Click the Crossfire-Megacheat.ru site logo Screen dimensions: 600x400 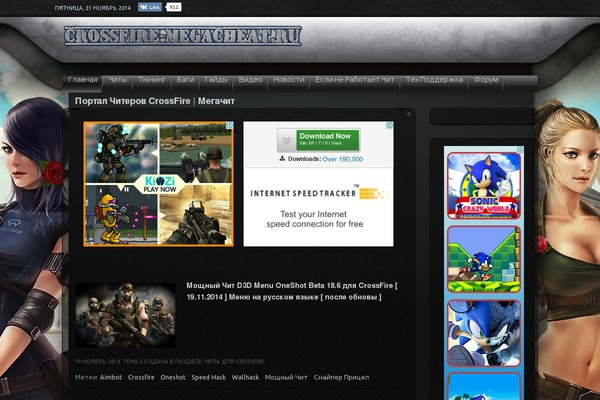click(x=183, y=37)
